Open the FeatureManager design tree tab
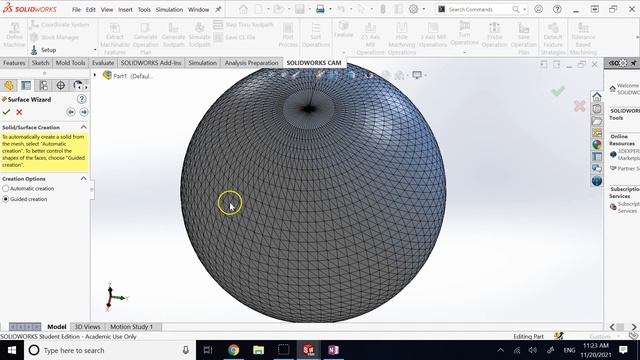Image resolution: width=640 pixels, height=360 pixels. tap(9, 85)
